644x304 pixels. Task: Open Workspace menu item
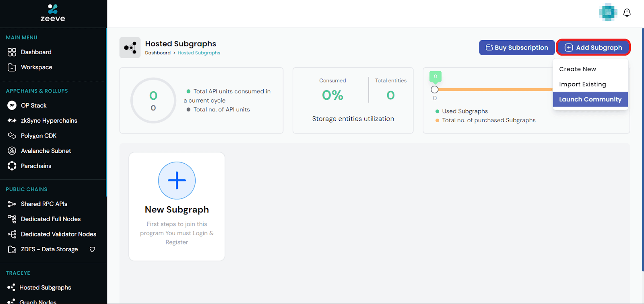point(37,67)
